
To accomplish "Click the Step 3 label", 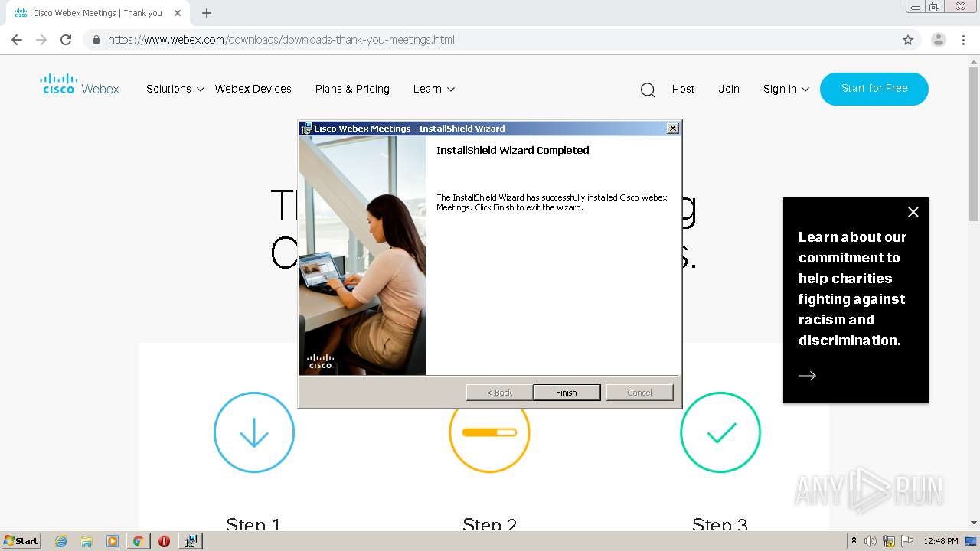I will [x=720, y=524].
